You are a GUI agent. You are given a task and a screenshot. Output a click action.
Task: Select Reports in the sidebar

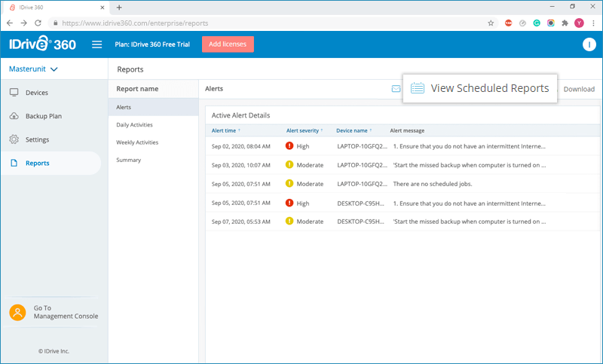click(51, 163)
